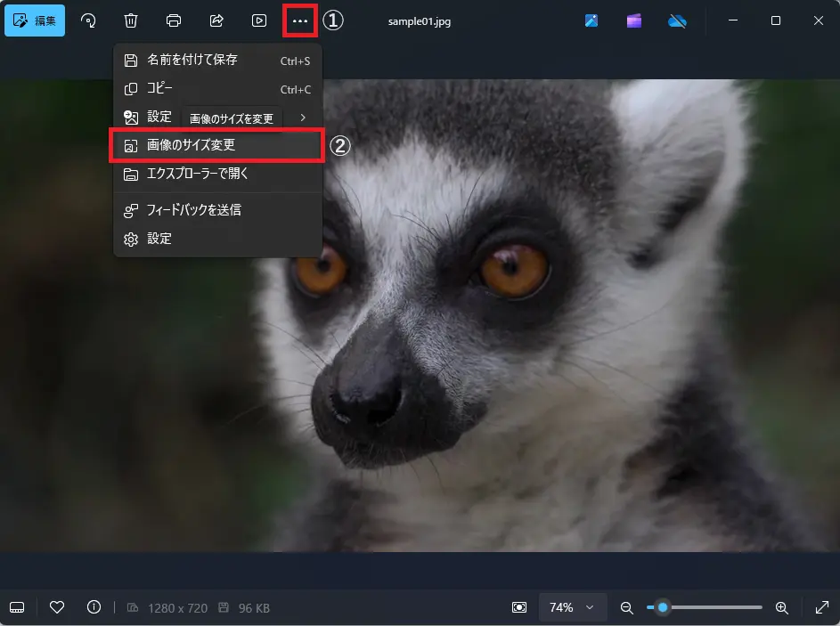Expand the 設定 submenu with arrow
This screenshot has width=840, height=626.
click(x=303, y=118)
